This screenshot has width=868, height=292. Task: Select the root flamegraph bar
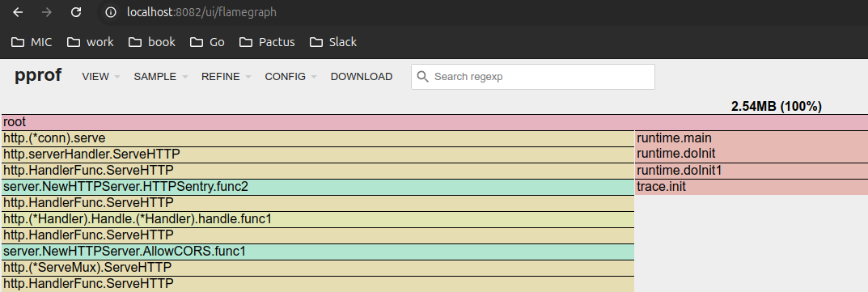pyautogui.click(x=434, y=122)
